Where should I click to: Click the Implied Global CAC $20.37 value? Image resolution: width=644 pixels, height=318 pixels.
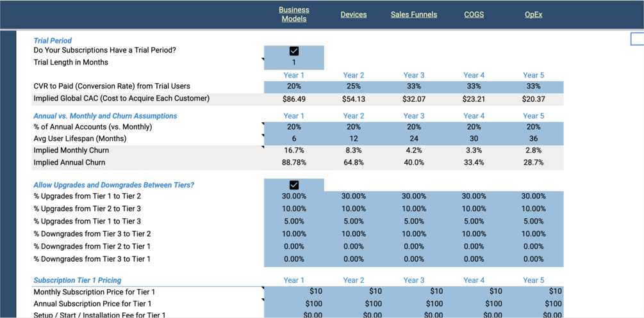(x=534, y=99)
